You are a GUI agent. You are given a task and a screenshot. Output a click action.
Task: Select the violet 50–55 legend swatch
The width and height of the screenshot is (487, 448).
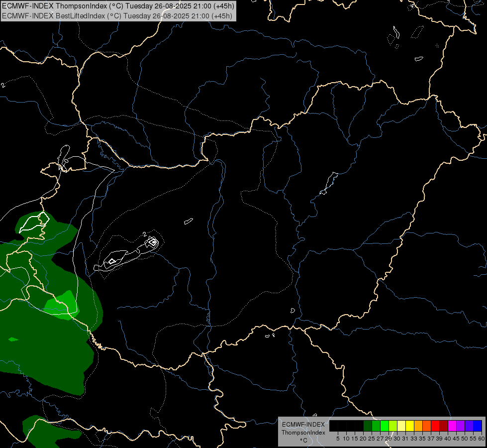(x=469, y=426)
